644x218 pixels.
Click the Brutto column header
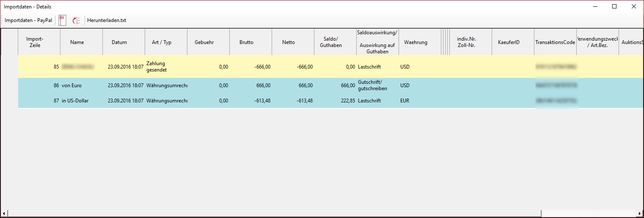pos(250,42)
